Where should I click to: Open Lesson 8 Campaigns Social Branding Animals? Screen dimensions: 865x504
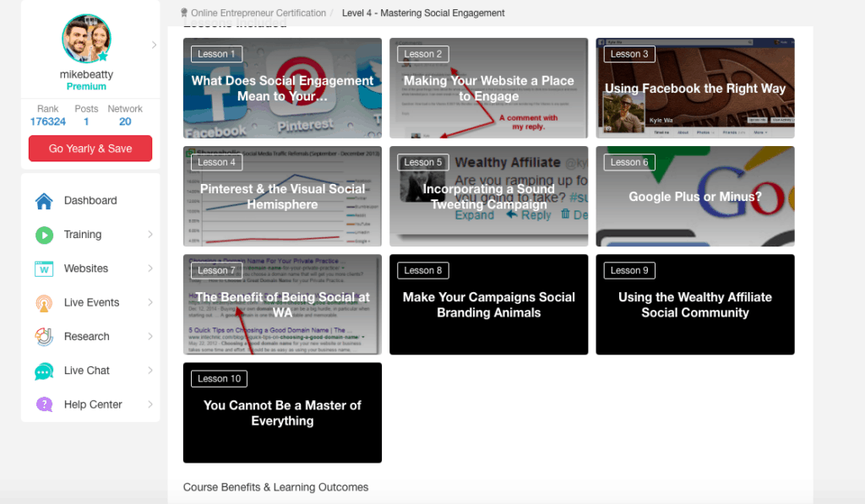tap(489, 305)
